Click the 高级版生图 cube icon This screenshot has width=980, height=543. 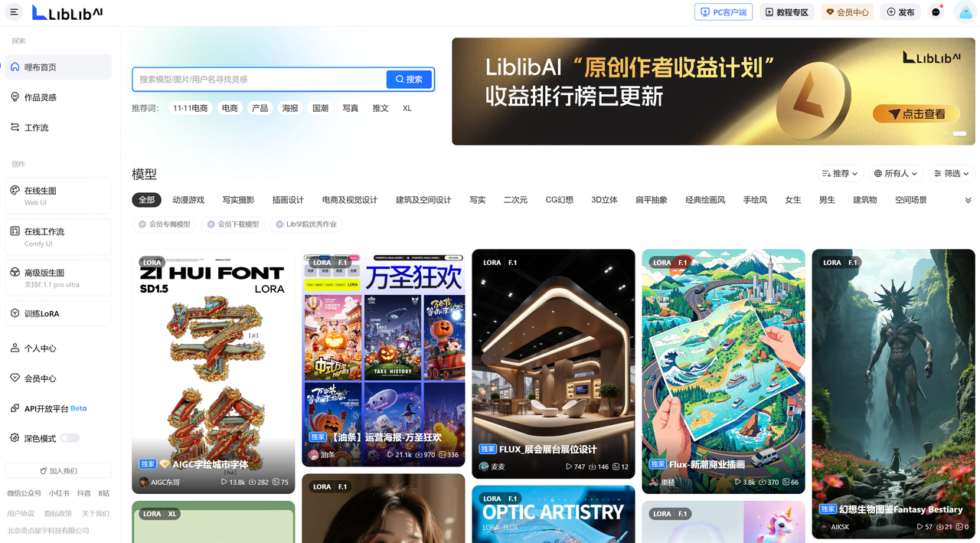pos(15,273)
